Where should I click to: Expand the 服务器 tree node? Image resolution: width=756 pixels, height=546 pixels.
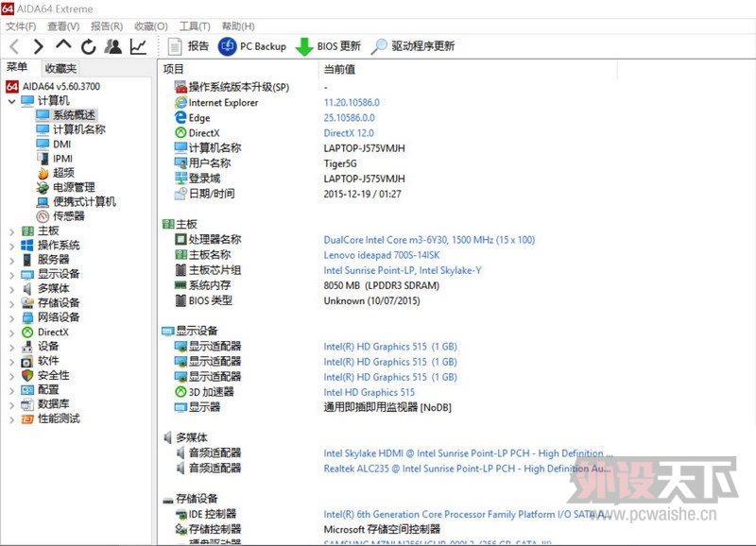click(x=12, y=261)
